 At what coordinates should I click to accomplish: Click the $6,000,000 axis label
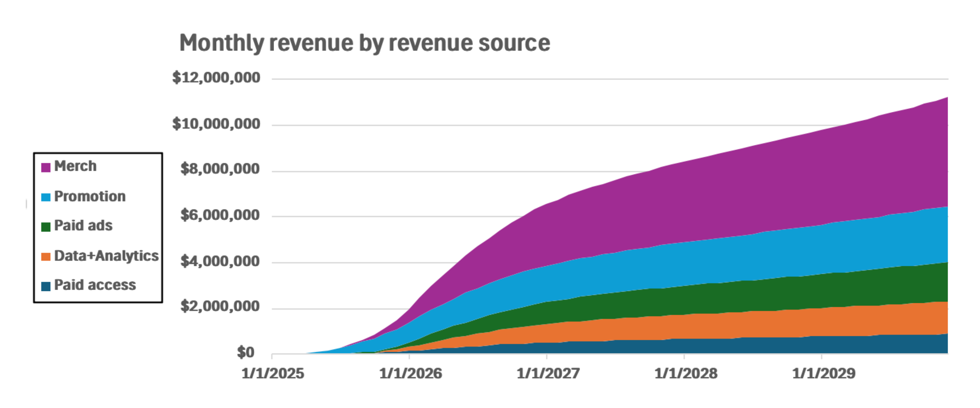[x=220, y=215]
